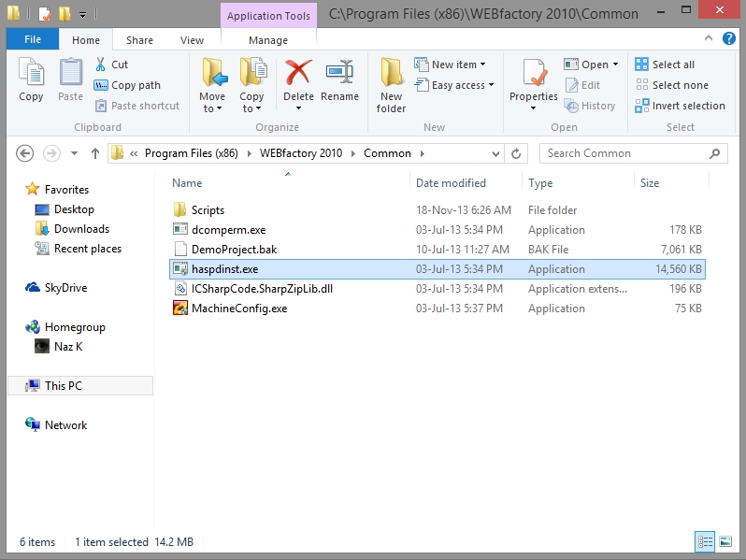Click Invert selection

pyautogui.click(x=680, y=106)
